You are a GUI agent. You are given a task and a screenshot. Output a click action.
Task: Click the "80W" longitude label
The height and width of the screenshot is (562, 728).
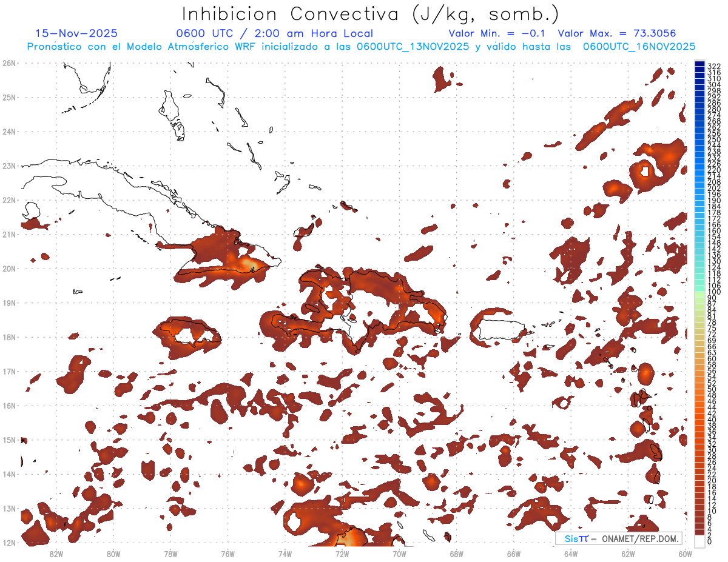[x=113, y=554]
